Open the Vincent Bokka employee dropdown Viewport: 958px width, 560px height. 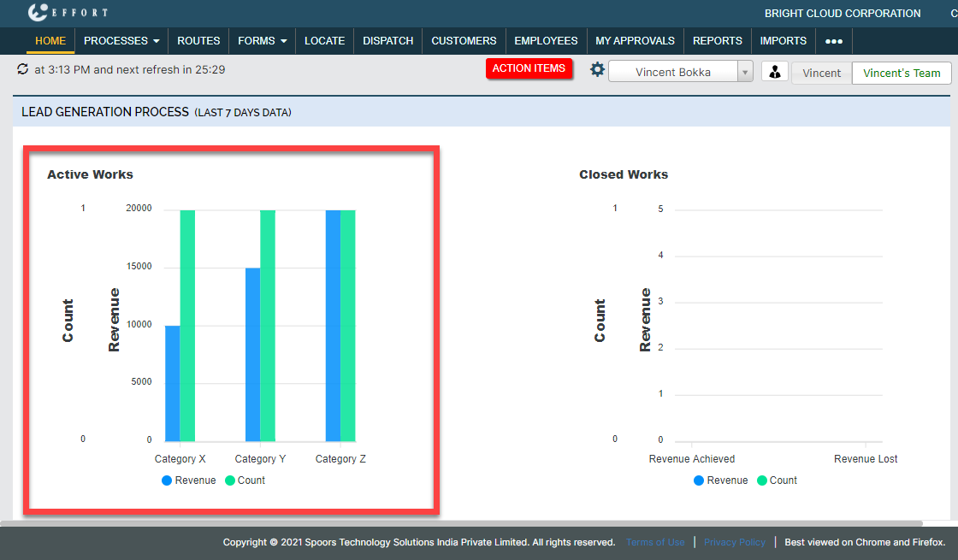[x=680, y=73]
